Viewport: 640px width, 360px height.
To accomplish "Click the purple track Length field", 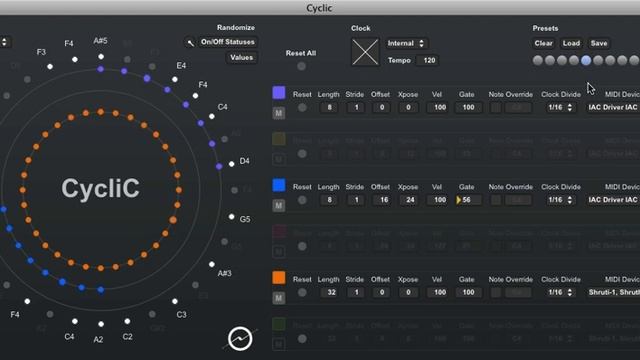I will click(x=329, y=108).
